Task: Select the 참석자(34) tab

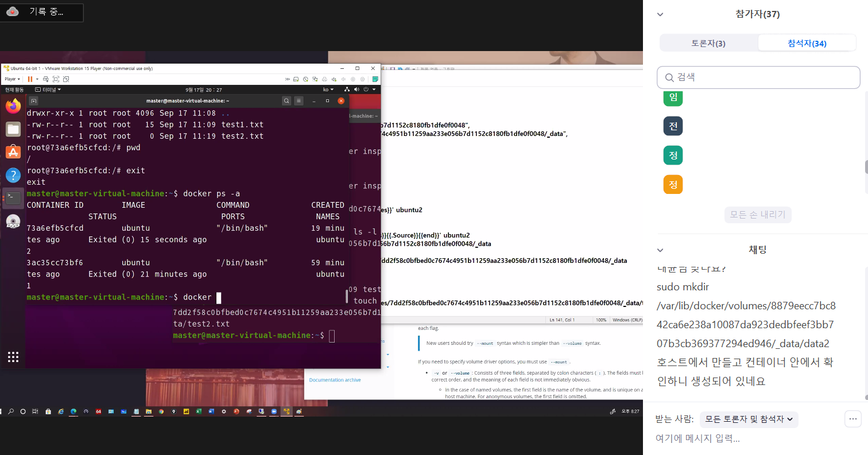Action: tap(807, 43)
